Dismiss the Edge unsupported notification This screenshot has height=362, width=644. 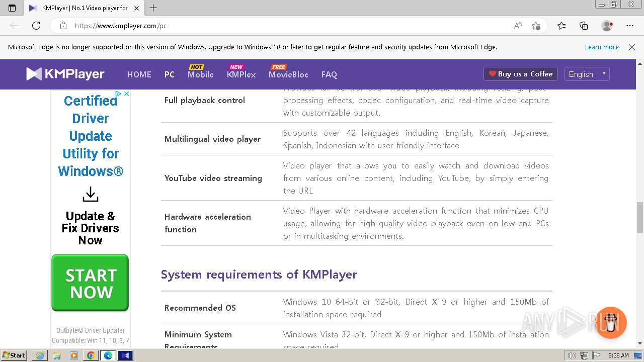tap(632, 47)
